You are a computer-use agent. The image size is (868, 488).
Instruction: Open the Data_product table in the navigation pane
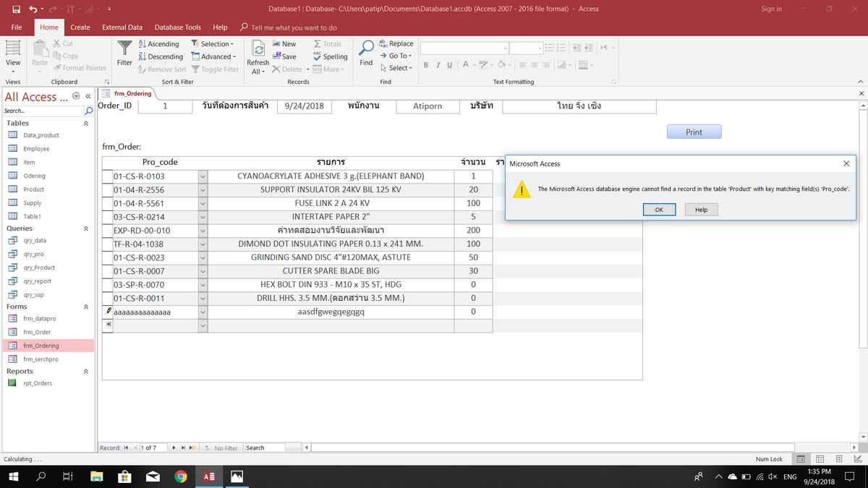point(48,135)
